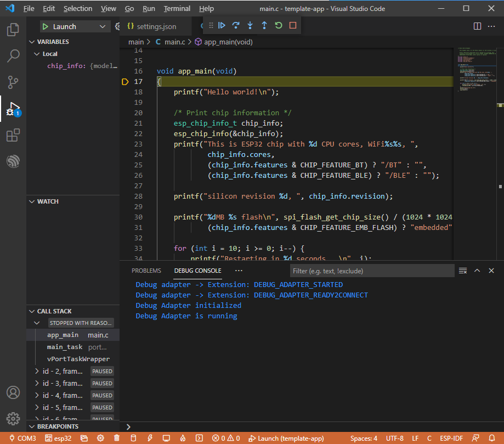This screenshot has height=444, width=504.
Task: Click the Continue debug button
Action: click(222, 25)
